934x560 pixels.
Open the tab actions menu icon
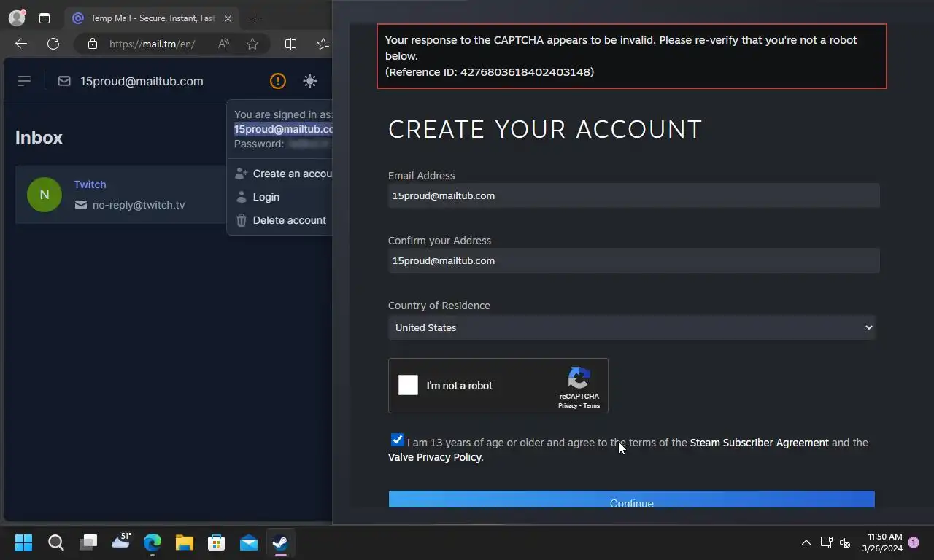tap(45, 18)
